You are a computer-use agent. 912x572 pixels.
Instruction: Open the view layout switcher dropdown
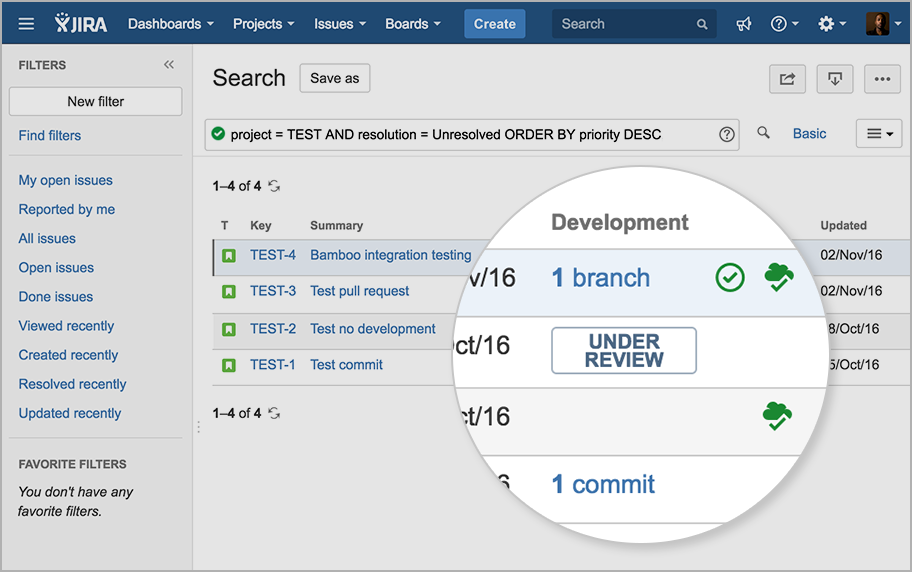coord(879,133)
